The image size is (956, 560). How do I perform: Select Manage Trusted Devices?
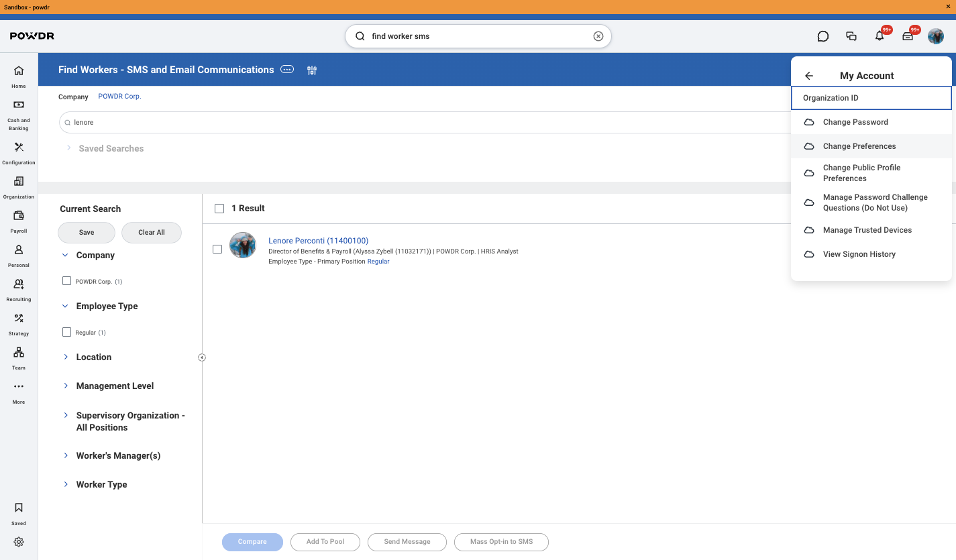click(x=871, y=230)
